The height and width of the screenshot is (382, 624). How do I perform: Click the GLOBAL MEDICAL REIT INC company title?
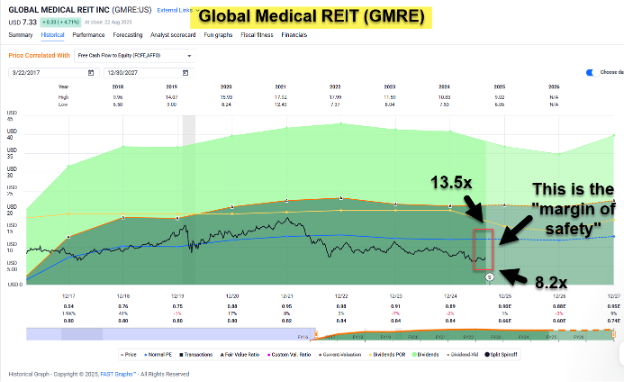point(58,10)
